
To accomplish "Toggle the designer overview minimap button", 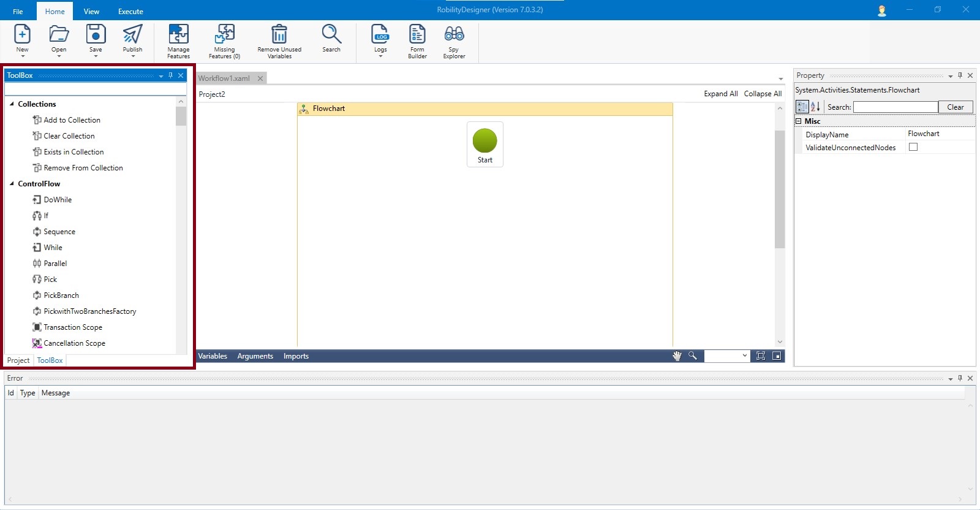I will tap(777, 356).
